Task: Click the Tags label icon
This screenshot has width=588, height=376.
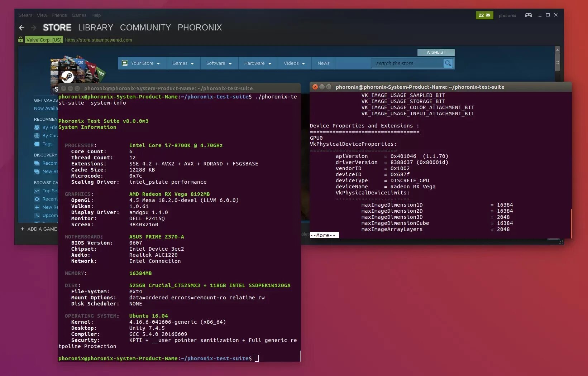Action: [x=37, y=144]
